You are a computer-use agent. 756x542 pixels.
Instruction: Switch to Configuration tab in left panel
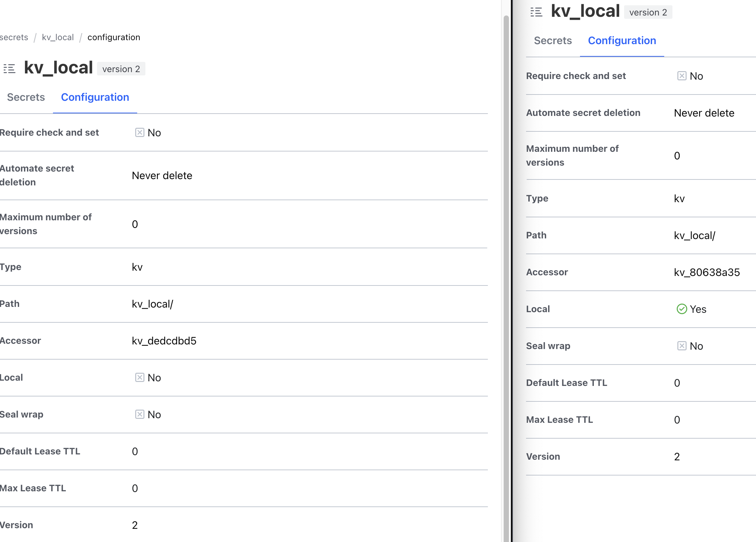95,97
